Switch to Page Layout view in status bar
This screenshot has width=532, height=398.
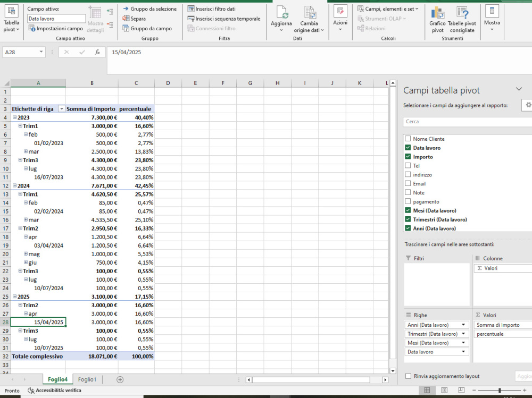tap(444, 390)
